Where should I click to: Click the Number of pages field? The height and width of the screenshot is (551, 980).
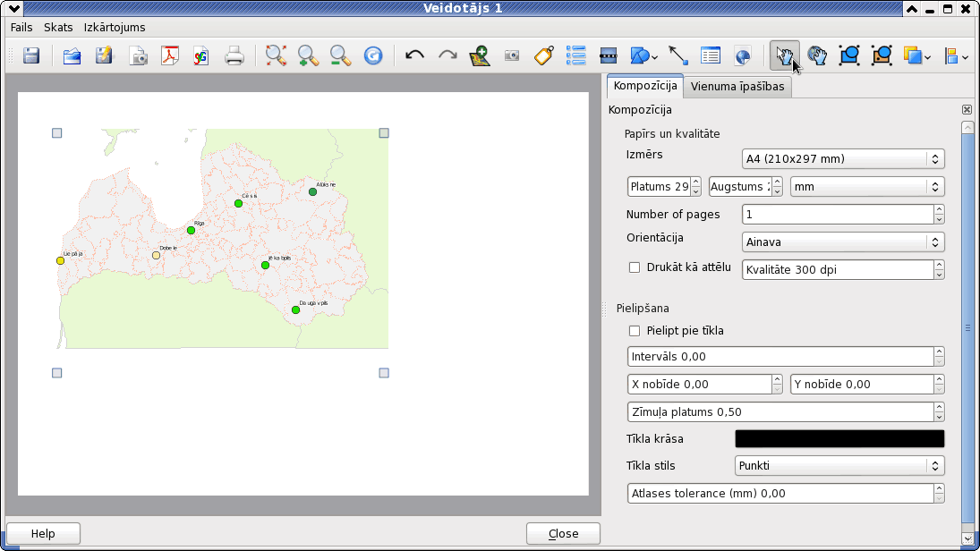click(838, 215)
